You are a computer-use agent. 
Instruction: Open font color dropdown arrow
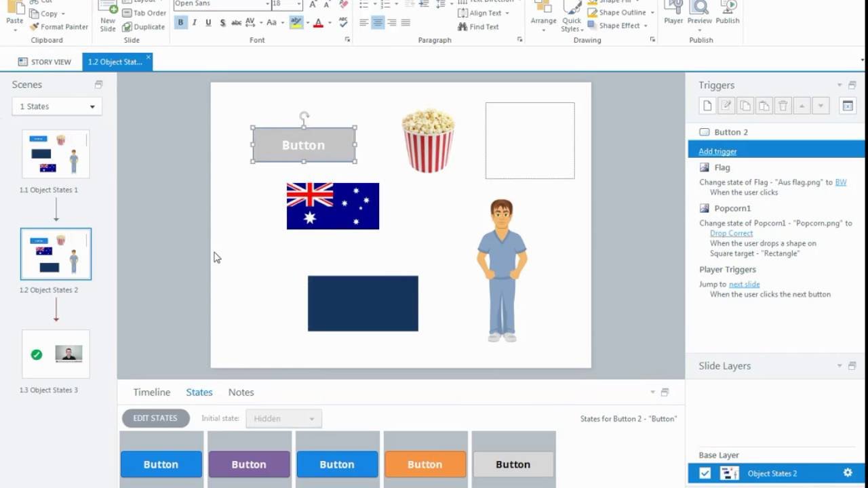point(329,22)
